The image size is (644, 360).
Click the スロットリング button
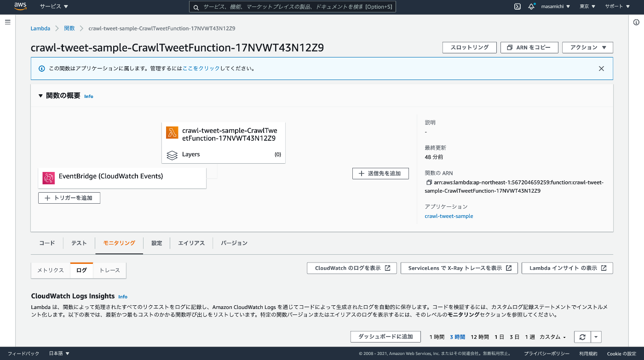pos(469,47)
